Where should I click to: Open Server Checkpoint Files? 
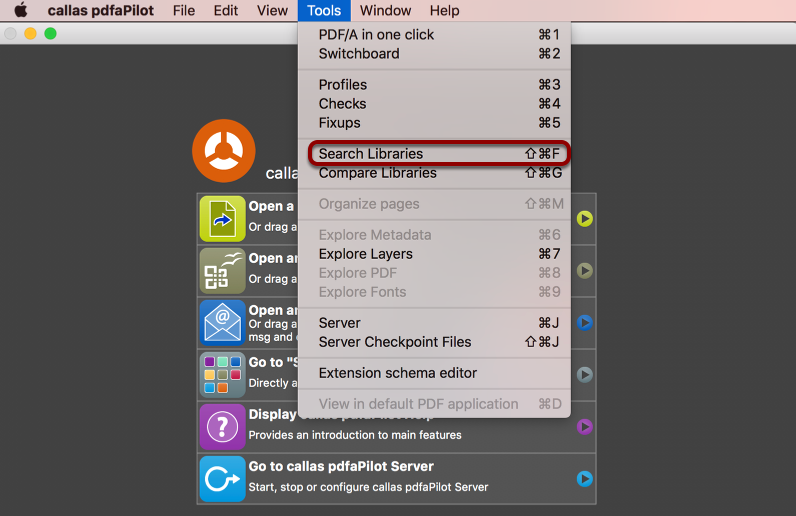(x=435, y=342)
